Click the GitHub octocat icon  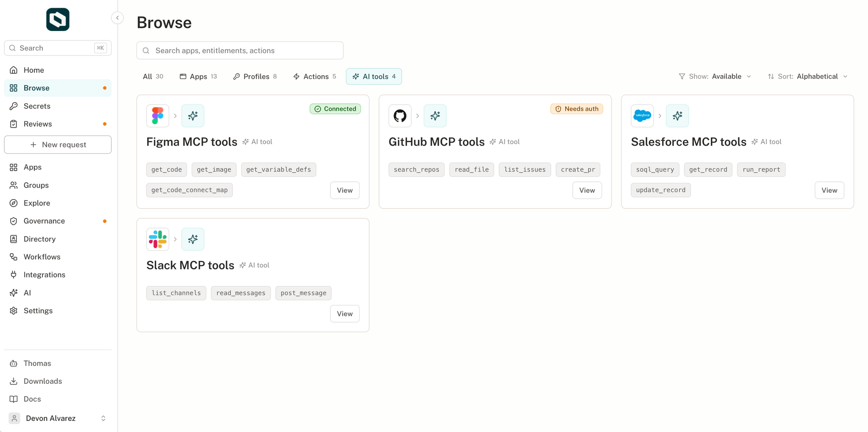click(400, 116)
